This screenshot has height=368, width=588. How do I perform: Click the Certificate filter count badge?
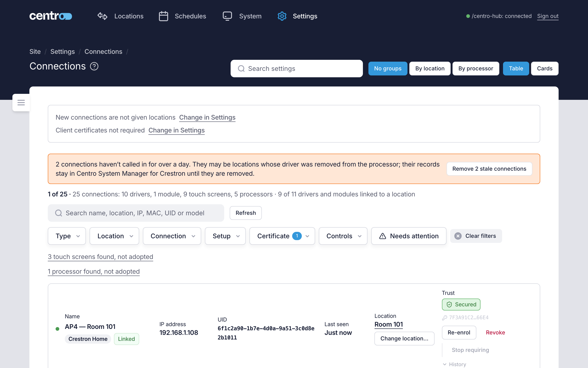(x=297, y=236)
